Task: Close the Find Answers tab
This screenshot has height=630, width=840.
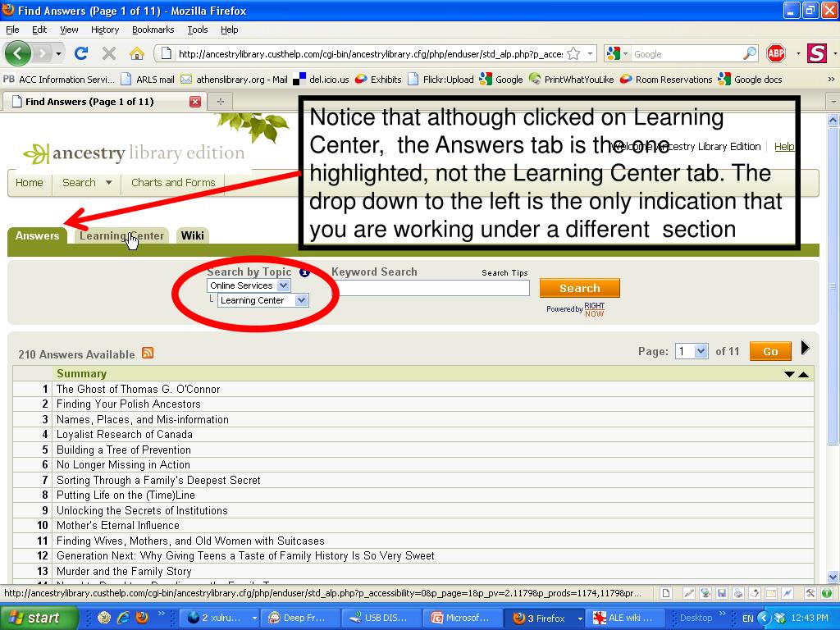Action: pyautogui.click(x=195, y=101)
